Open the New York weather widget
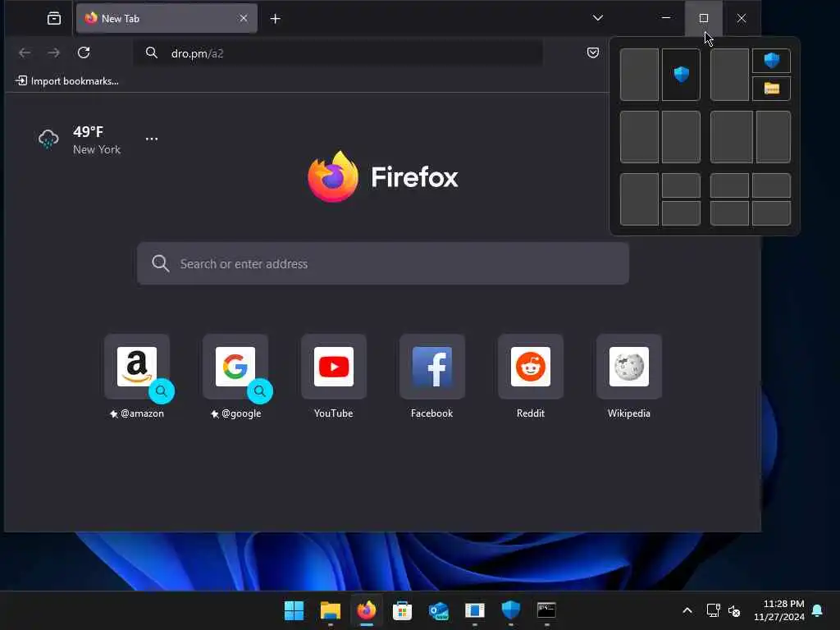 point(80,139)
